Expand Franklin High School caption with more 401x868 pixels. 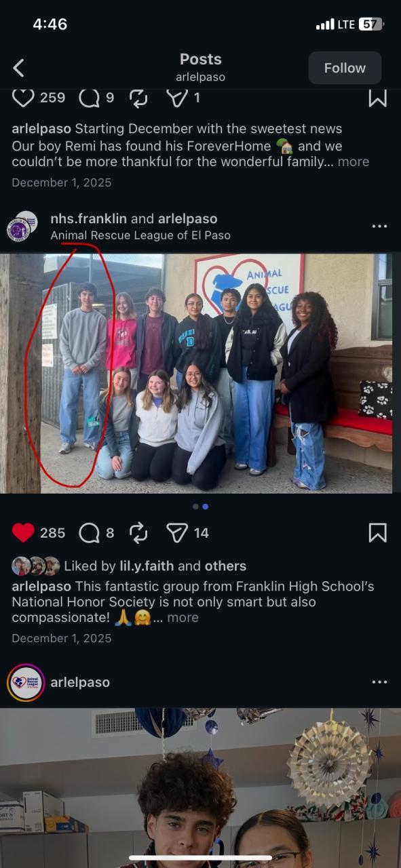[183, 617]
